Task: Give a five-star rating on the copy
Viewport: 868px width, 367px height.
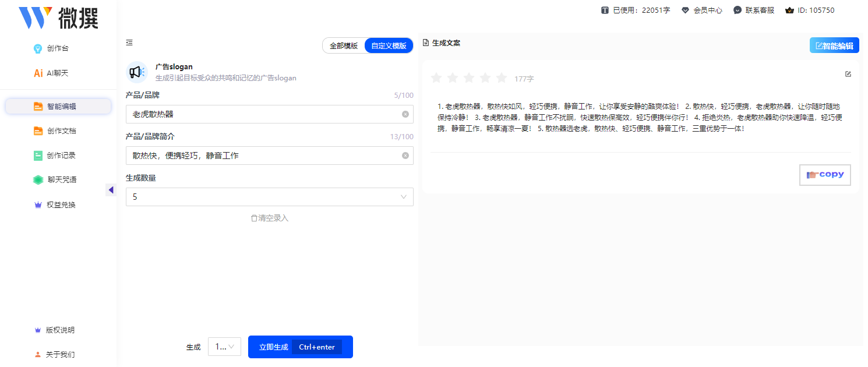Action: point(501,77)
